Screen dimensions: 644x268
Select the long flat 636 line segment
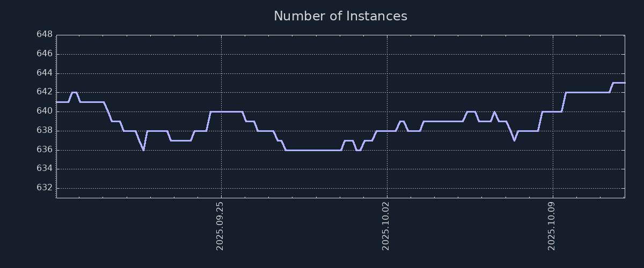(x=313, y=150)
